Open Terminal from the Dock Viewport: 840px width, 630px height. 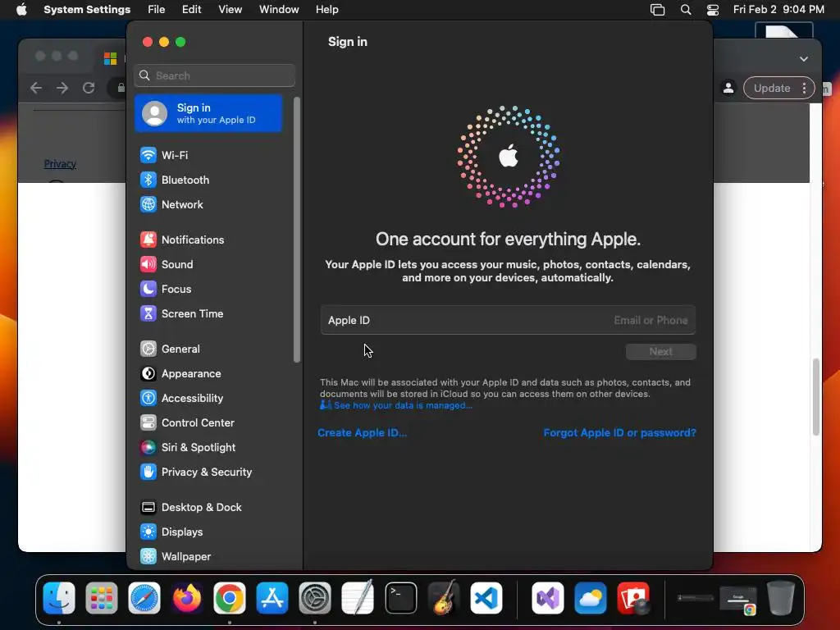pos(400,598)
